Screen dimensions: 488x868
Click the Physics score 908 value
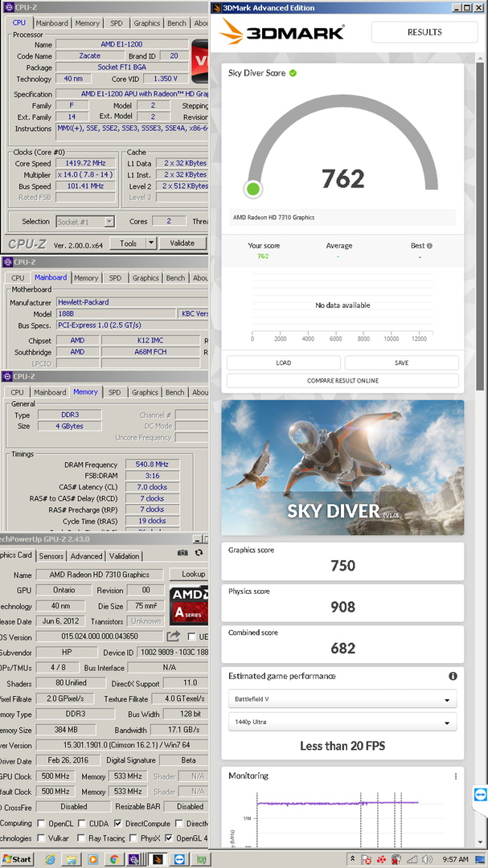click(x=342, y=607)
